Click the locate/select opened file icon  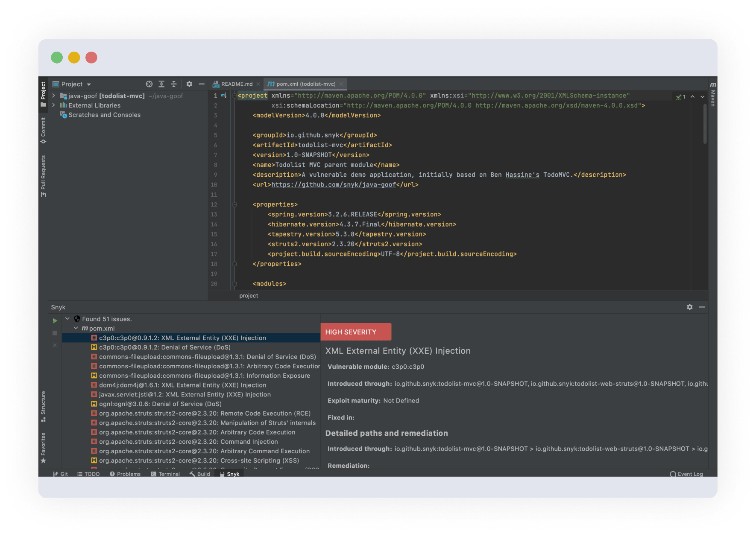149,84
